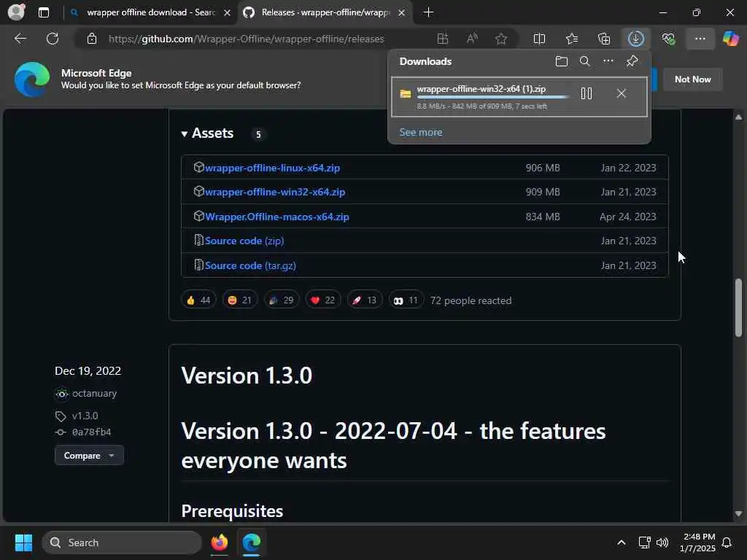Viewport: 747px width, 560px height.
Task: Download wrapper-offline-linux-x64.zip
Action: [x=272, y=168]
